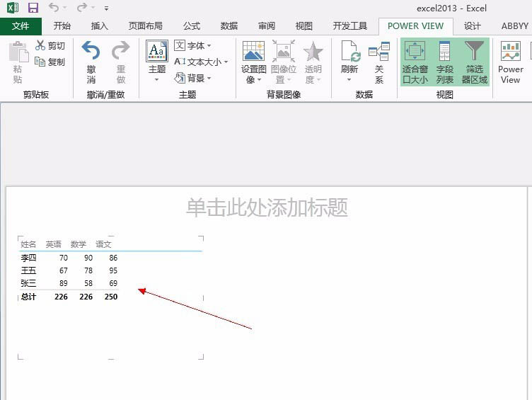Expand the 主题 (Themes) dropdown
Viewport: 532px width, 400px height.
click(157, 62)
